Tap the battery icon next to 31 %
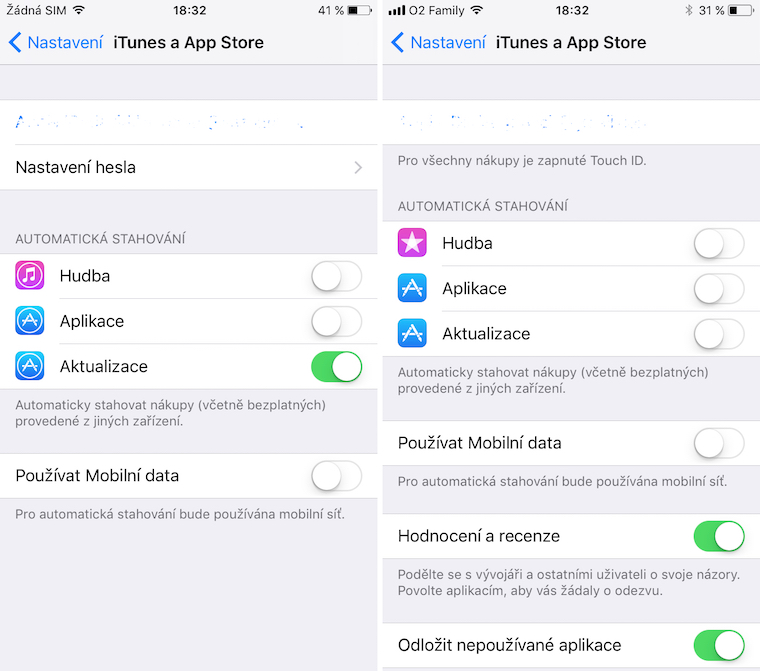 click(x=741, y=10)
